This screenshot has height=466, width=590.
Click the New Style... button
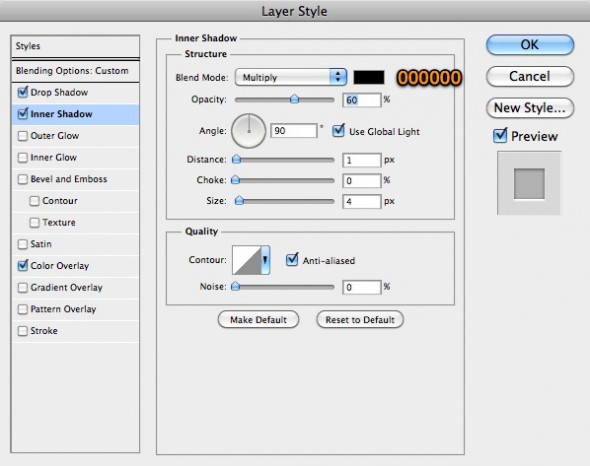pyautogui.click(x=530, y=108)
